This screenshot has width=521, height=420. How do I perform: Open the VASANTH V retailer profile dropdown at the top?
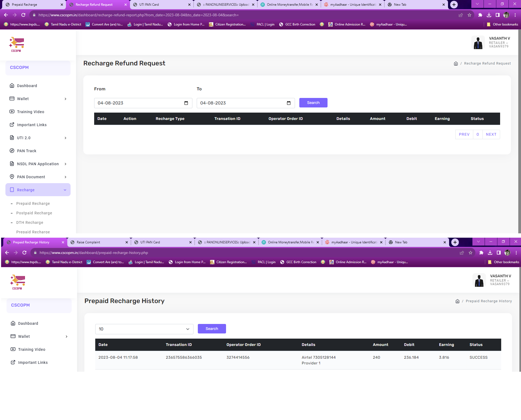tap(499, 43)
